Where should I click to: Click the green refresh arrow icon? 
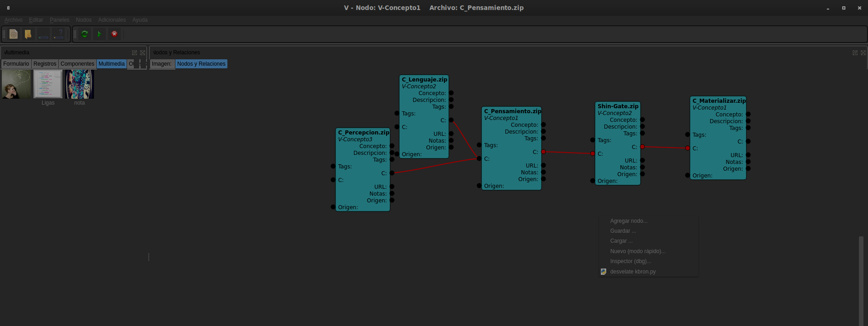point(85,34)
